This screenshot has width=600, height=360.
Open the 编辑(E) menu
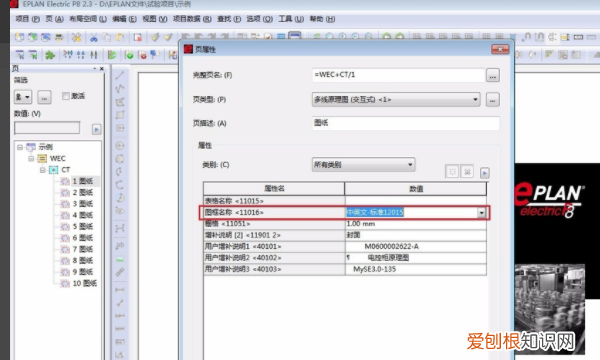(x=124, y=19)
